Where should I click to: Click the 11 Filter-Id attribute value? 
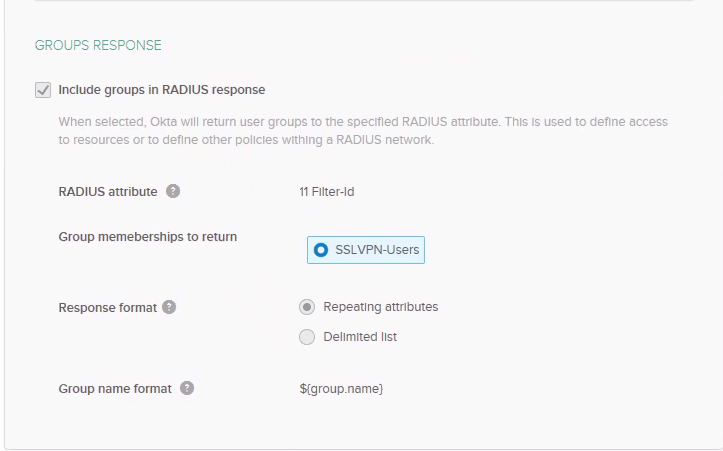[x=326, y=191]
